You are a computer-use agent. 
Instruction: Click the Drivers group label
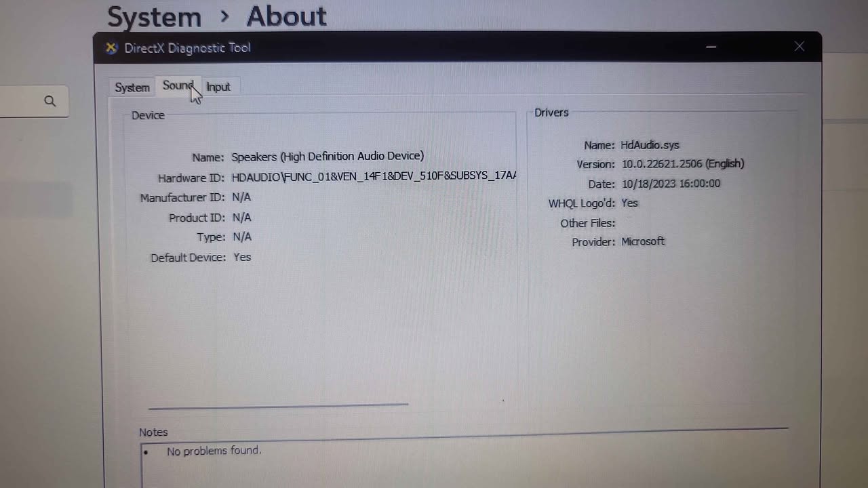551,113
